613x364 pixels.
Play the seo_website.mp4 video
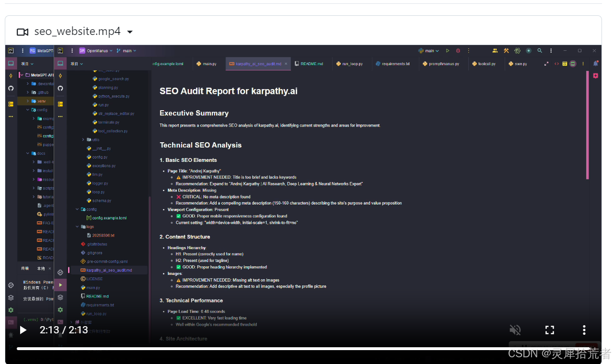23,330
